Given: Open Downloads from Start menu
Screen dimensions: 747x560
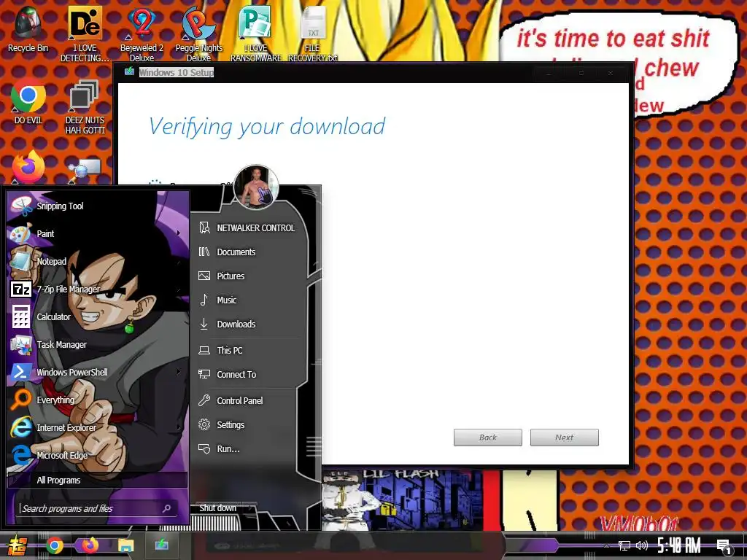Looking at the screenshot, I should [247, 324].
